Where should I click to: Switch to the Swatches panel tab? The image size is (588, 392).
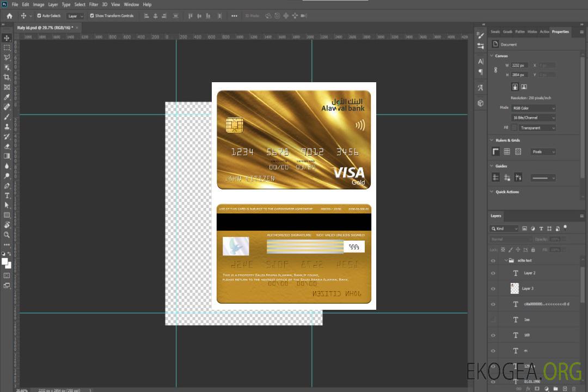495,32
